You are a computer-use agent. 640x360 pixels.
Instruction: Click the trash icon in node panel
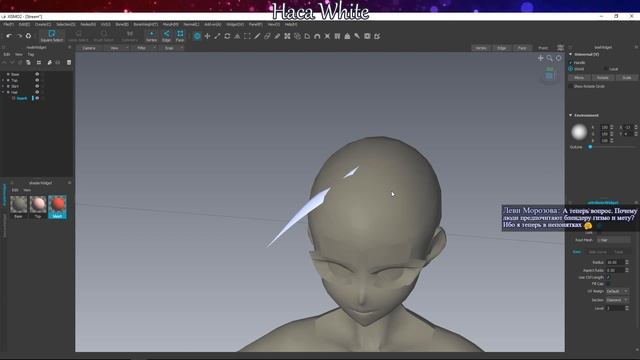69,62
